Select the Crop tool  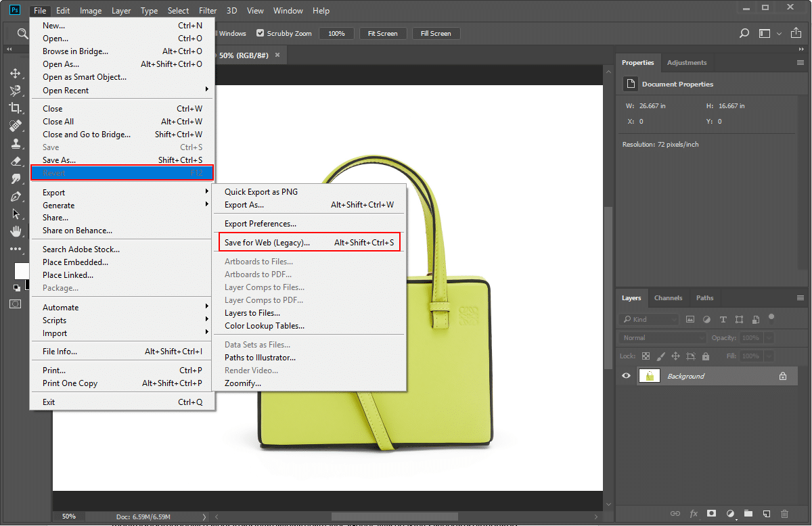click(15, 108)
